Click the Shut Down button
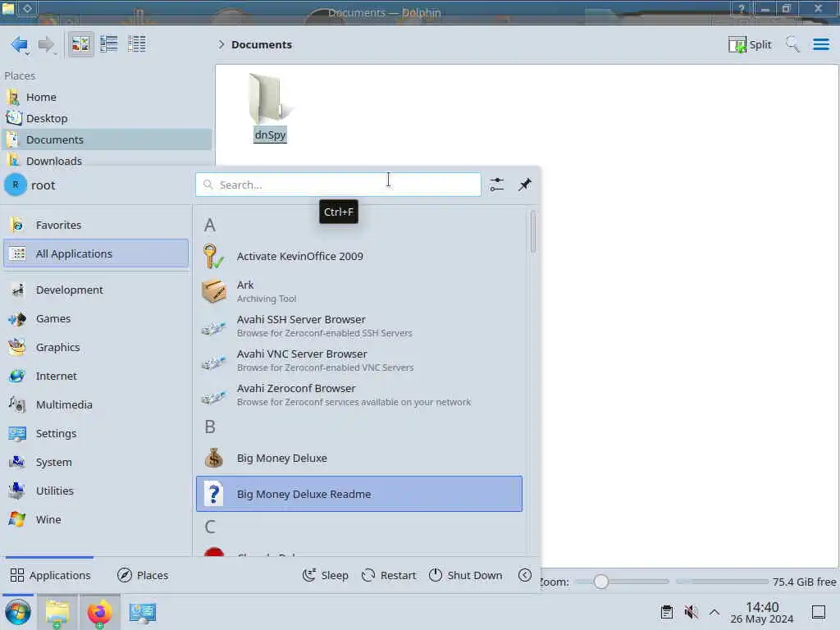Viewport: 840px width, 630px height. coord(465,575)
